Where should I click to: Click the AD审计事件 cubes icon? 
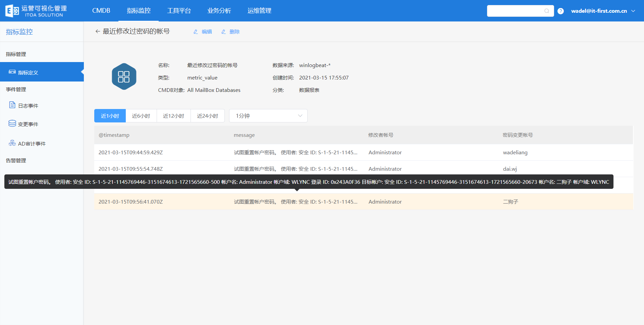pos(12,143)
